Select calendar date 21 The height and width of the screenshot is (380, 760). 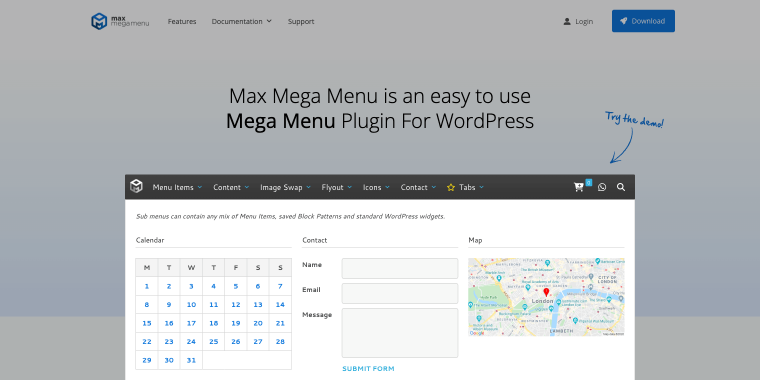tap(280, 323)
